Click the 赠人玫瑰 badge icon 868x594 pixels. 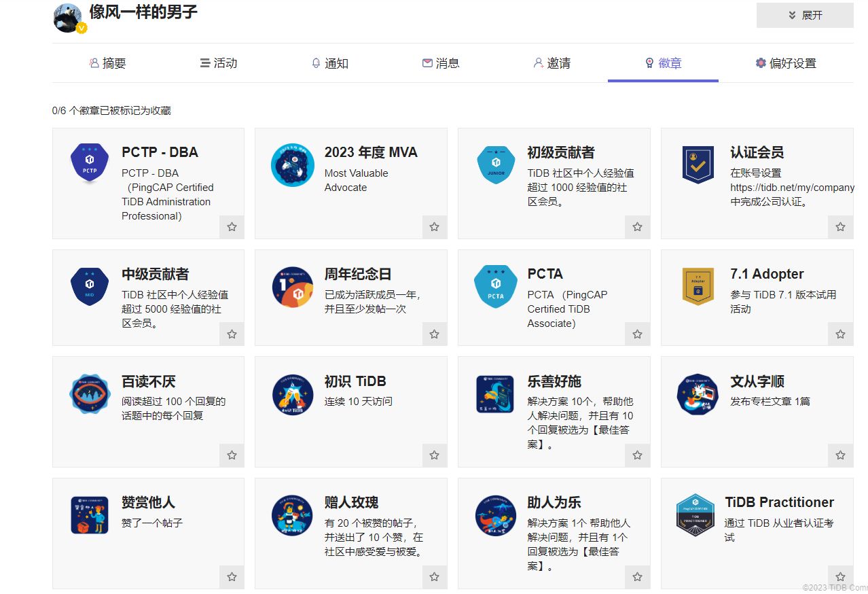click(x=292, y=515)
